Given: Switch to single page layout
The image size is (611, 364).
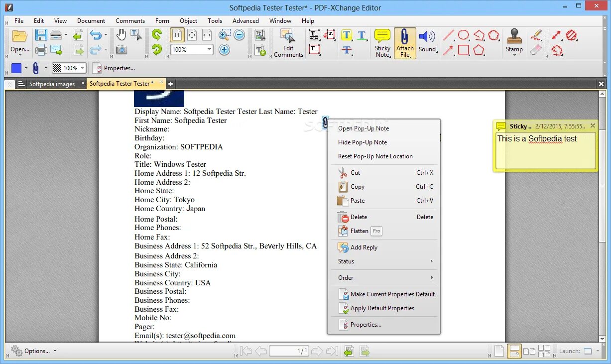Looking at the screenshot, I should coord(499,351).
